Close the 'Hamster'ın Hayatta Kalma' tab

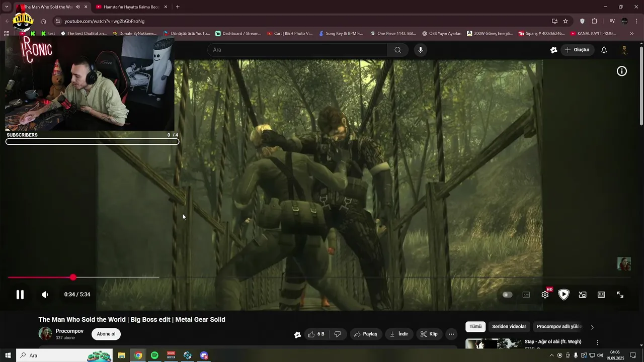[x=166, y=7]
